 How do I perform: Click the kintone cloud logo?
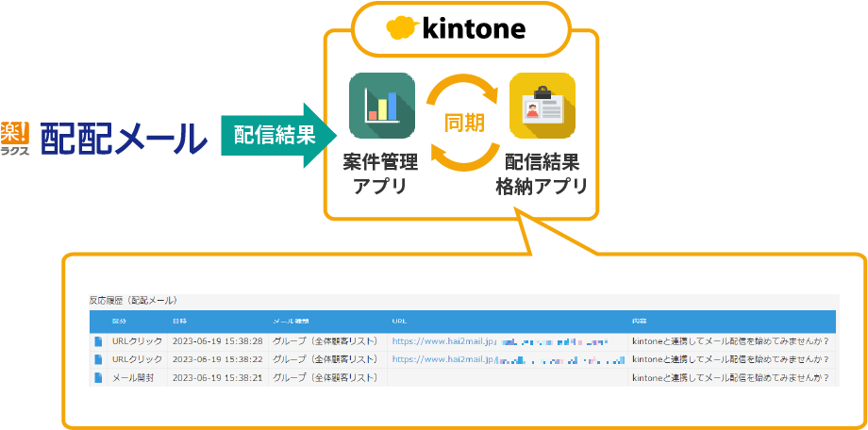tap(403, 29)
